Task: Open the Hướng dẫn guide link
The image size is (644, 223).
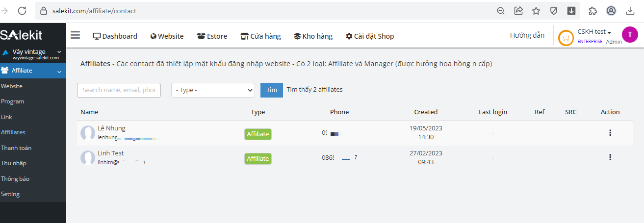Action: (x=527, y=35)
